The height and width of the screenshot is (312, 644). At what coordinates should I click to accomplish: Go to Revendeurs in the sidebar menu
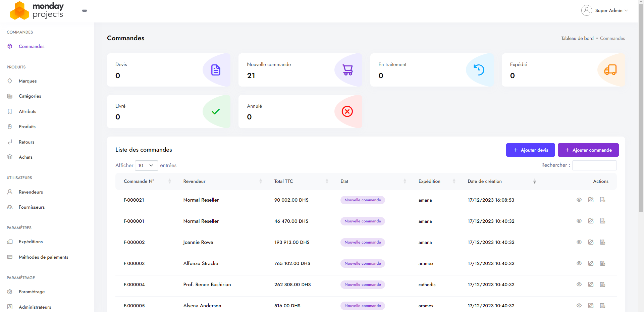coord(31,192)
